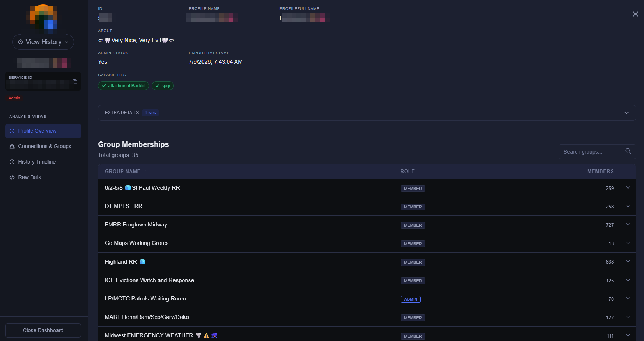Close the profile panel with the X icon
Screen dimensions: 644x341
point(635,14)
